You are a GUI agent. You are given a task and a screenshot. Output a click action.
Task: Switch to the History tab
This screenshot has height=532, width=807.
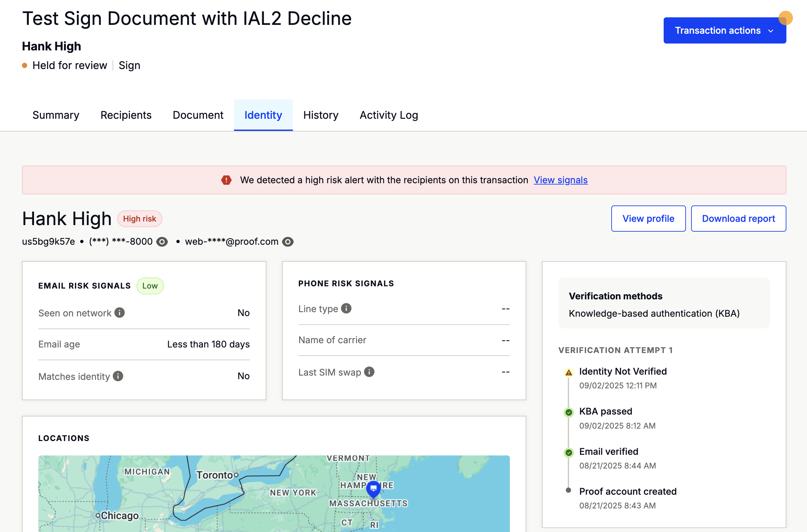321,115
